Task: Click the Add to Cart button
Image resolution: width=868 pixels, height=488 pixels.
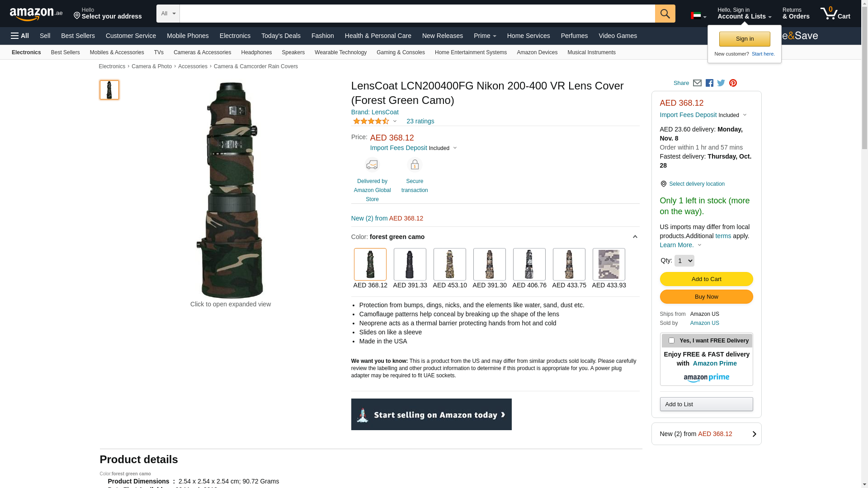Action: tap(706, 279)
